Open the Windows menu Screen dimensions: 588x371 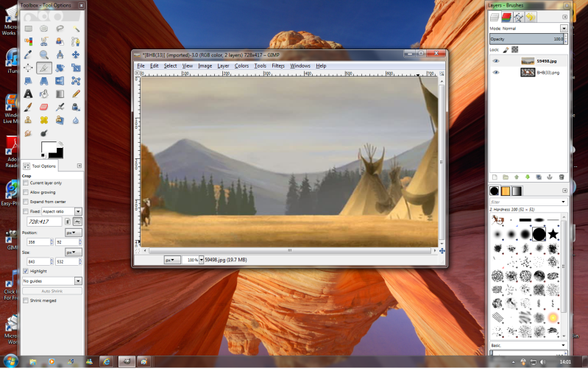[300, 66]
